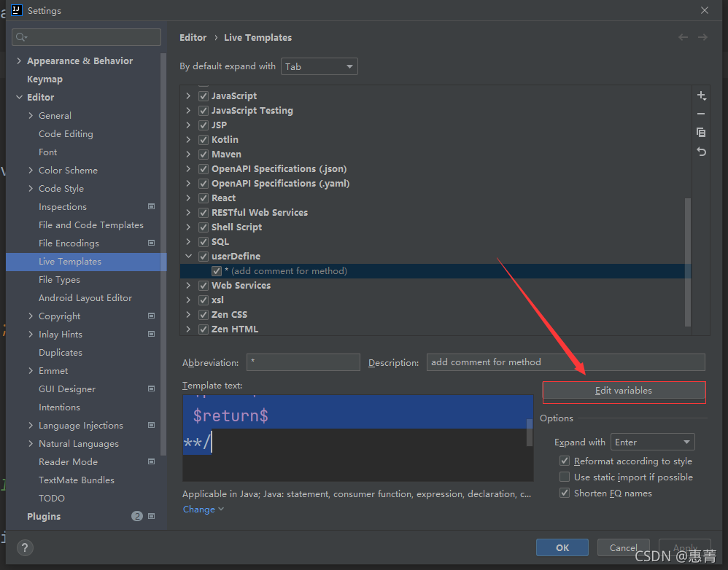The width and height of the screenshot is (728, 570).
Task: Navigate forward with the right arrow
Action: click(702, 37)
